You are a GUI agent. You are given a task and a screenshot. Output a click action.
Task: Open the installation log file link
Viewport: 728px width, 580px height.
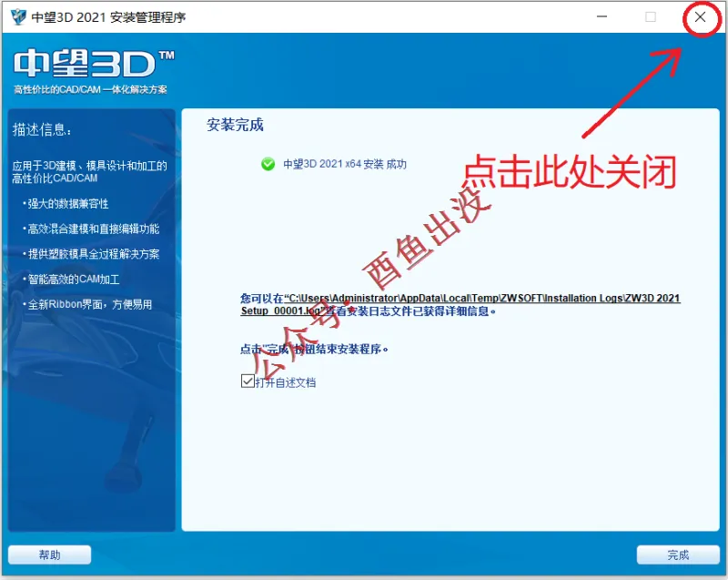(x=460, y=304)
